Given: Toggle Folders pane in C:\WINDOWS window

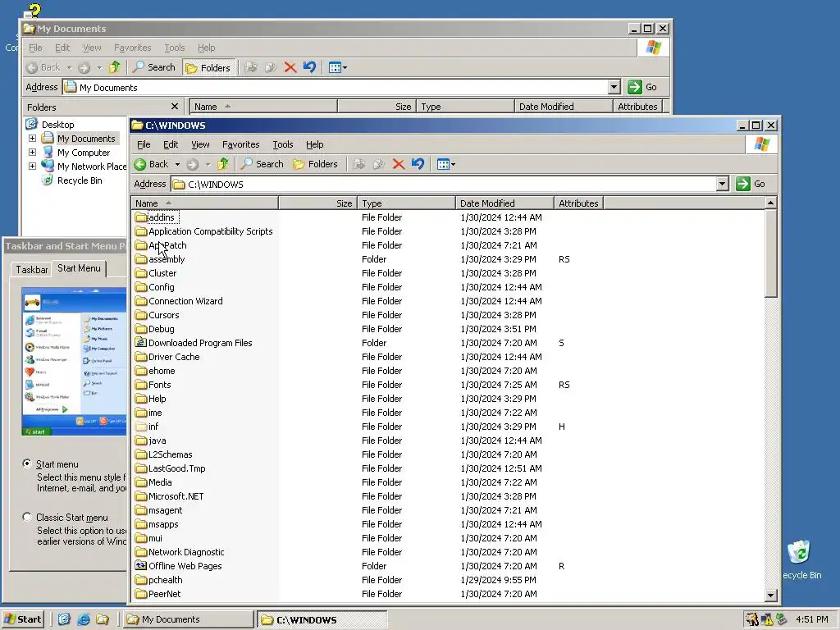Looking at the screenshot, I should click(316, 164).
